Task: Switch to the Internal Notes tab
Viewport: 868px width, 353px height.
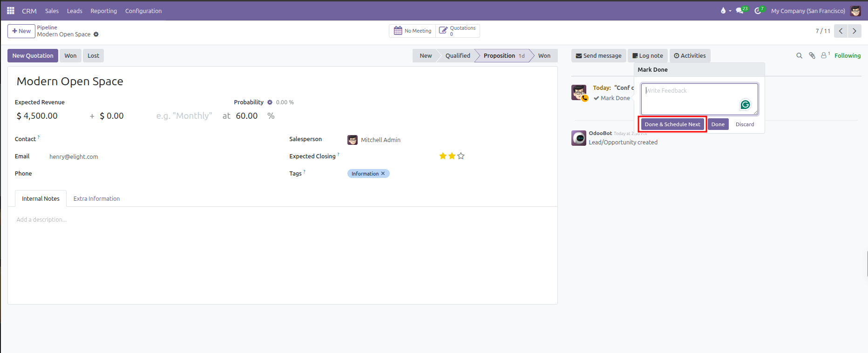Action: pyautogui.click(x=41, y=199)
